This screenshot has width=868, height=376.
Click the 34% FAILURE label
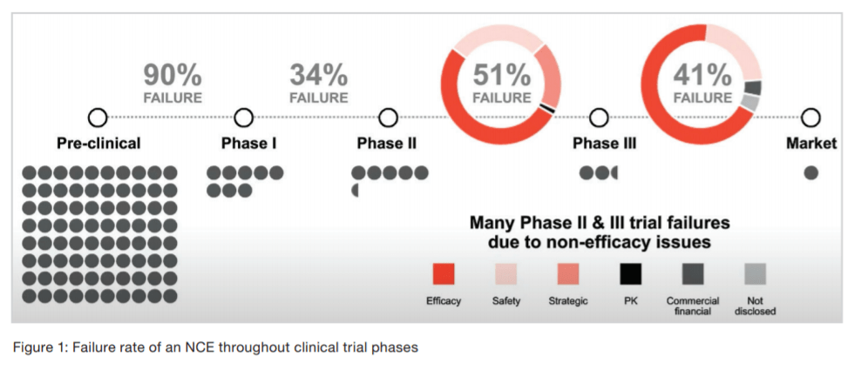pyautogui.click(x=318, y=84)
